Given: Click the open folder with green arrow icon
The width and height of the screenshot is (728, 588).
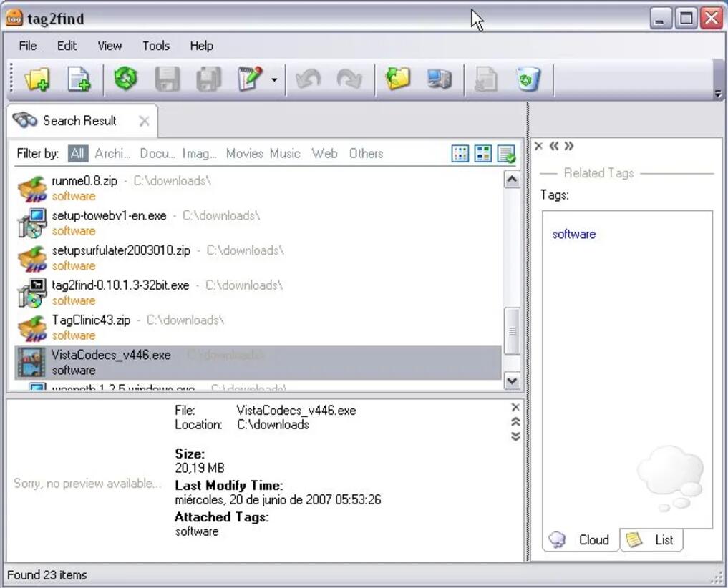Looking at the screenshot, I should pos(397,79).
